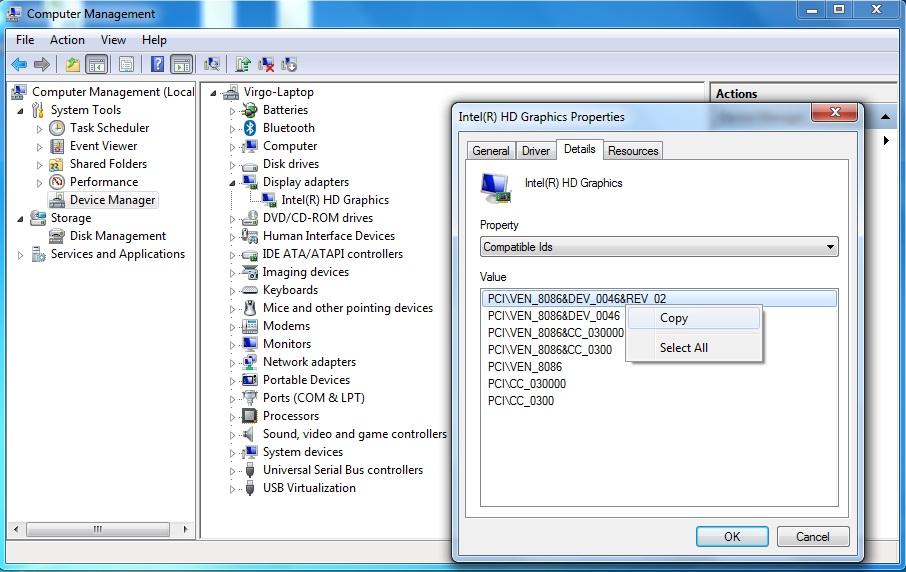Click the left pane scroll left arrow

(16, 529)
